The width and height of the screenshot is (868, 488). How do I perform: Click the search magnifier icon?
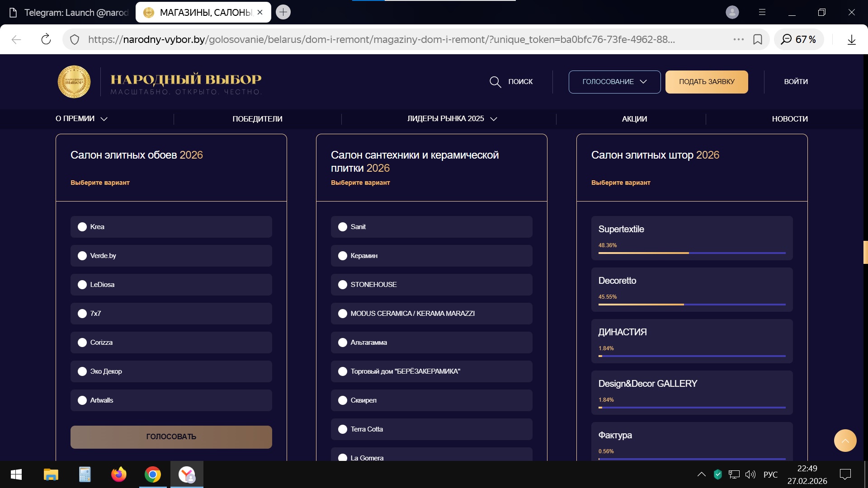coord(495,82)
